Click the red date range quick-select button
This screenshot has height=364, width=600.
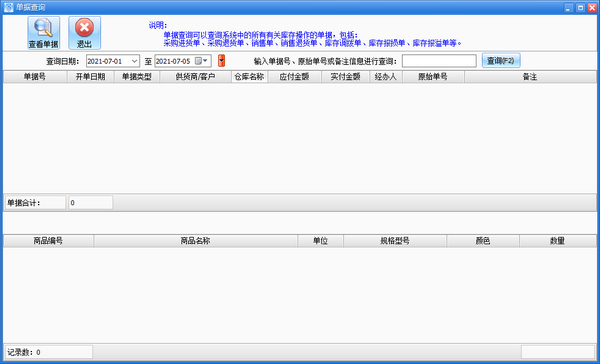221,60
